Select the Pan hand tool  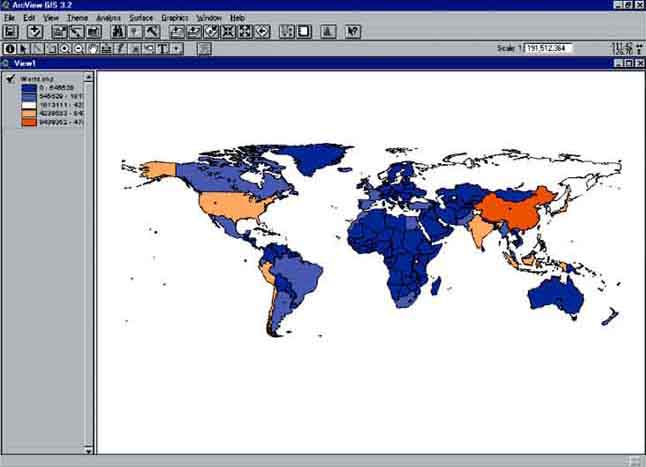(92, 48)
